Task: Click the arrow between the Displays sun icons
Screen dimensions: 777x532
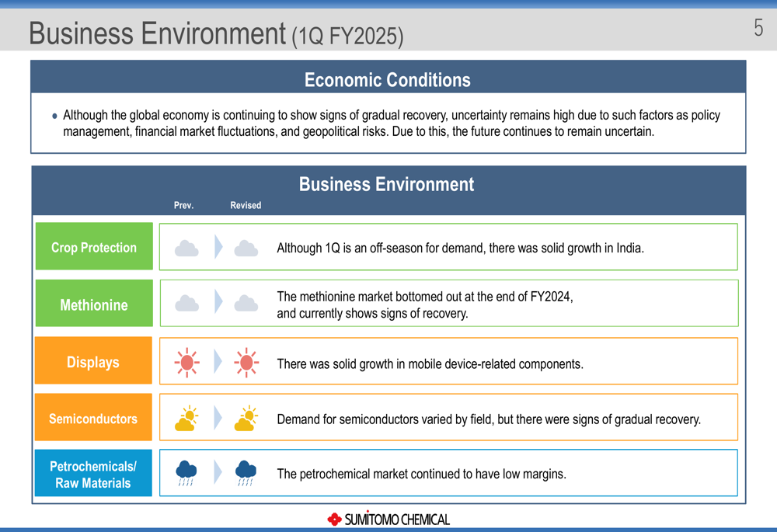Action: (218, 362)
